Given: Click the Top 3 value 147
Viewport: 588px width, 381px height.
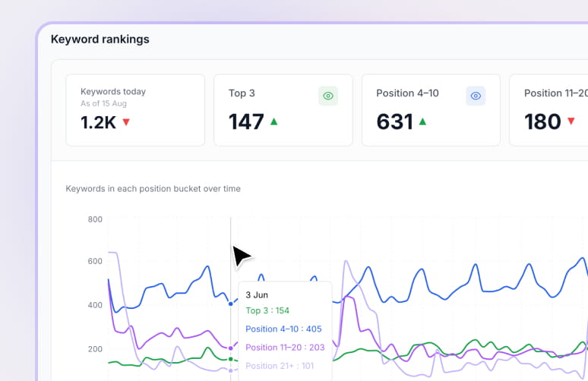Looking at the screenshot, I should coord(246,121).
